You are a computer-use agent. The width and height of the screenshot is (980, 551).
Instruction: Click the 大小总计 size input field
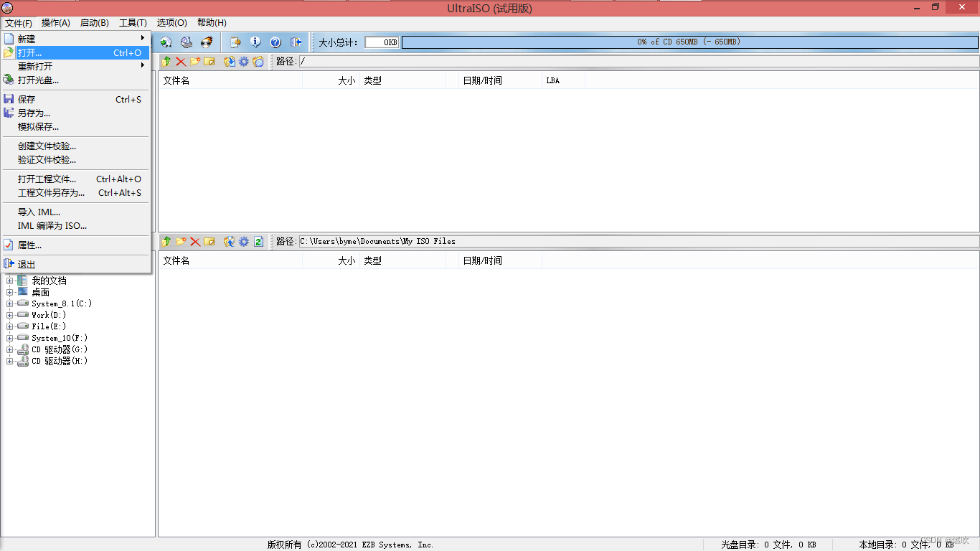pos(381,42)
